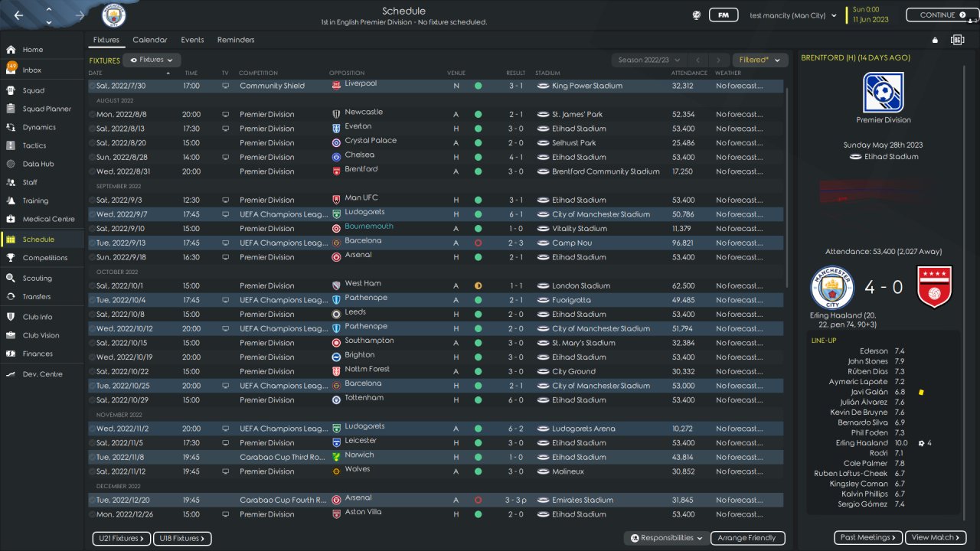Screen dimensions: 980x551
Task: Click the Competition column header
Action: [258, 73]
